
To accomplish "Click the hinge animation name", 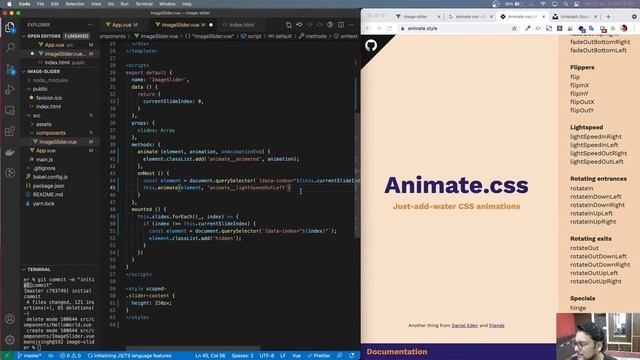I will (578, 308).
